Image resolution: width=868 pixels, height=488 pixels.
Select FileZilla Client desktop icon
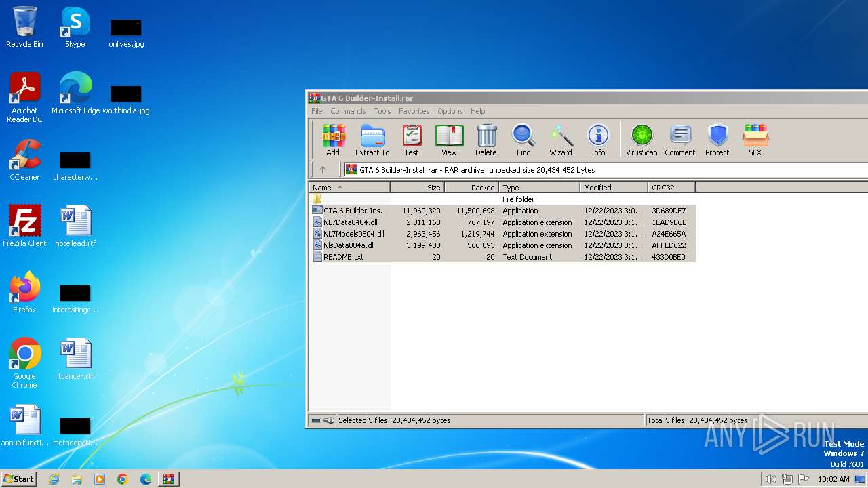24,226
